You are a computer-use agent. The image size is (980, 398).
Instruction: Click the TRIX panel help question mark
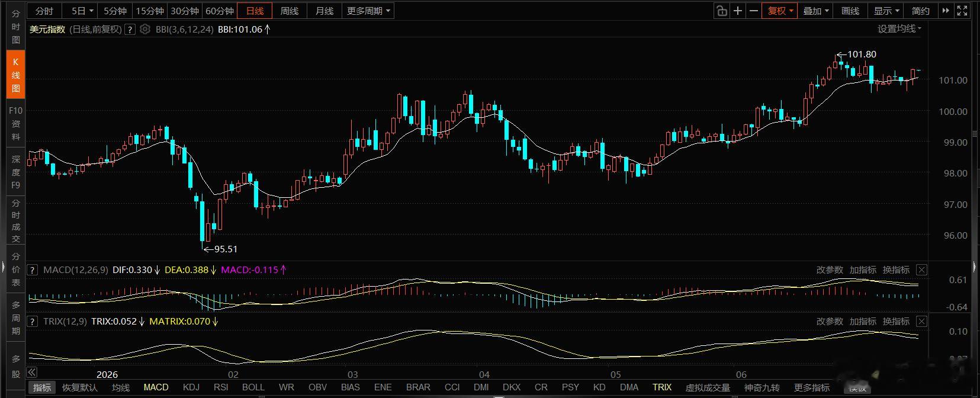[x=33, y=321]
